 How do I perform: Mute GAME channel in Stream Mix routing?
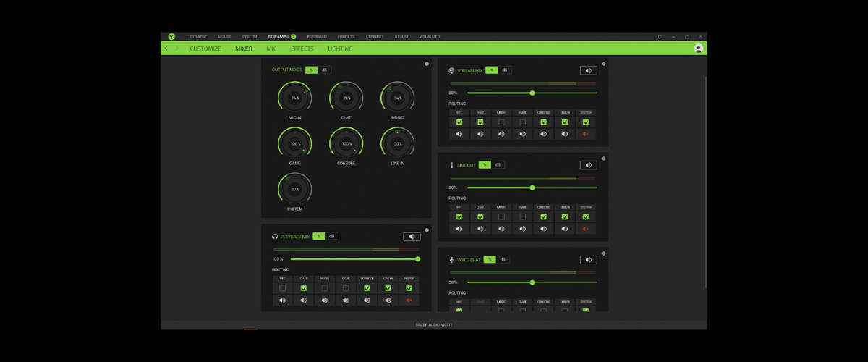pos(522,134)
